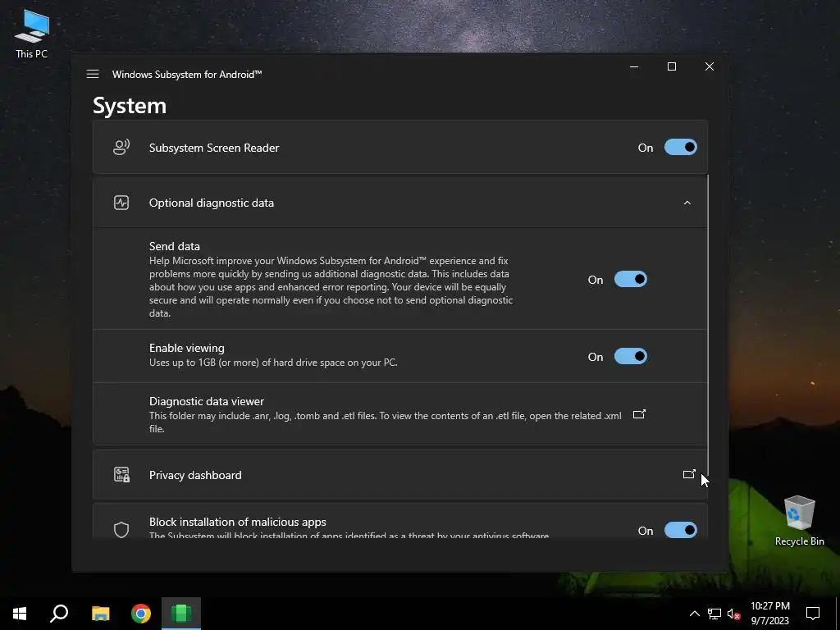Open Diagnostic data viewer external link icon
840x630 pixels.
tap(639, 414)
